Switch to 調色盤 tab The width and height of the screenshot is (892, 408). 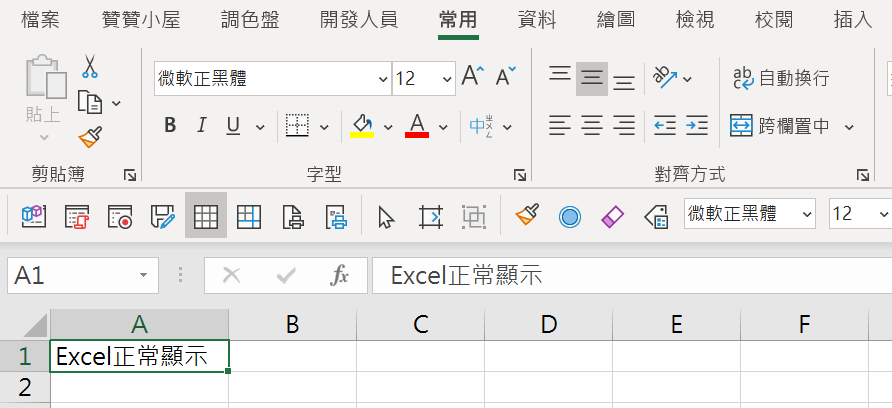coord(250,20)
